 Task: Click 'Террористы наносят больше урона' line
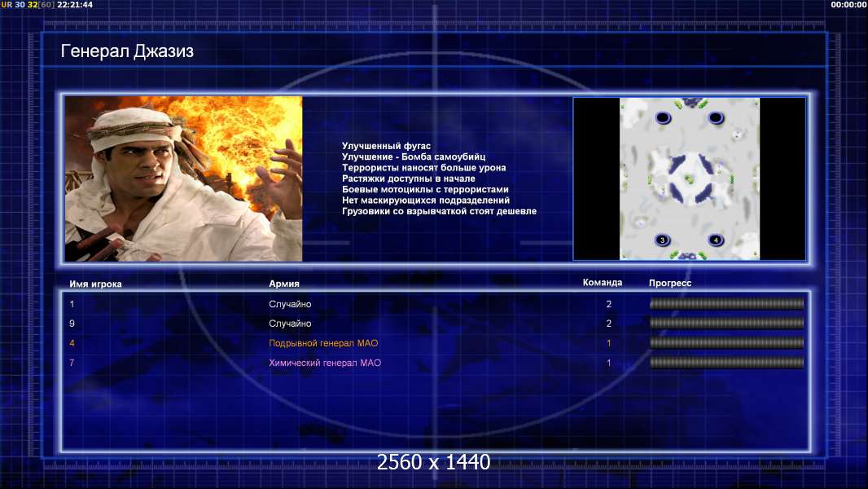[424, 167]
